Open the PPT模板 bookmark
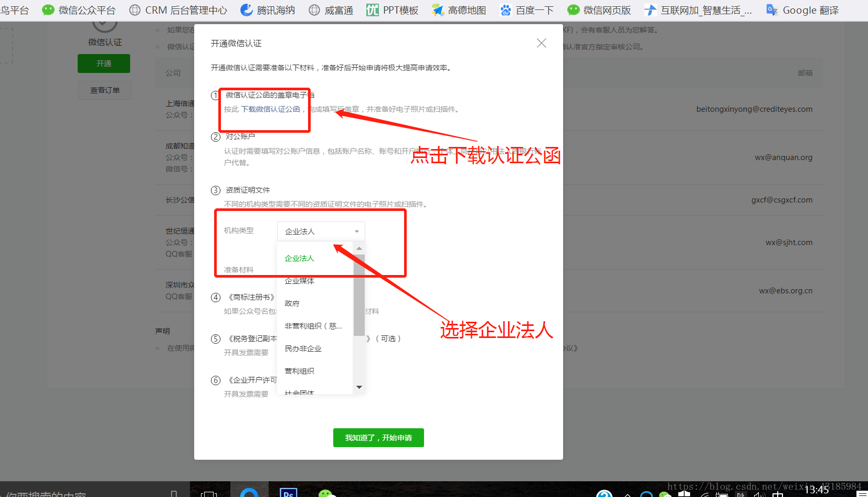Image resolution: width=868 pixels, height=497 pixels. tap(393, 10)
